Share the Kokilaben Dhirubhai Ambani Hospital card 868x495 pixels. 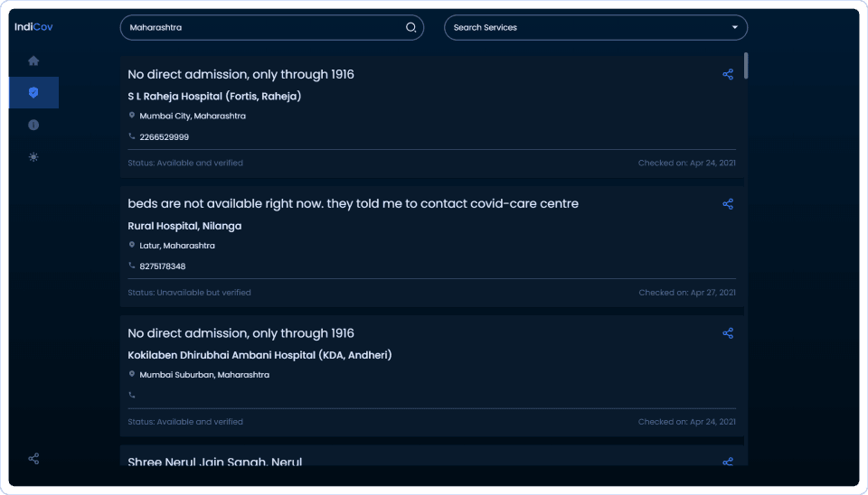tap(728, 333)
